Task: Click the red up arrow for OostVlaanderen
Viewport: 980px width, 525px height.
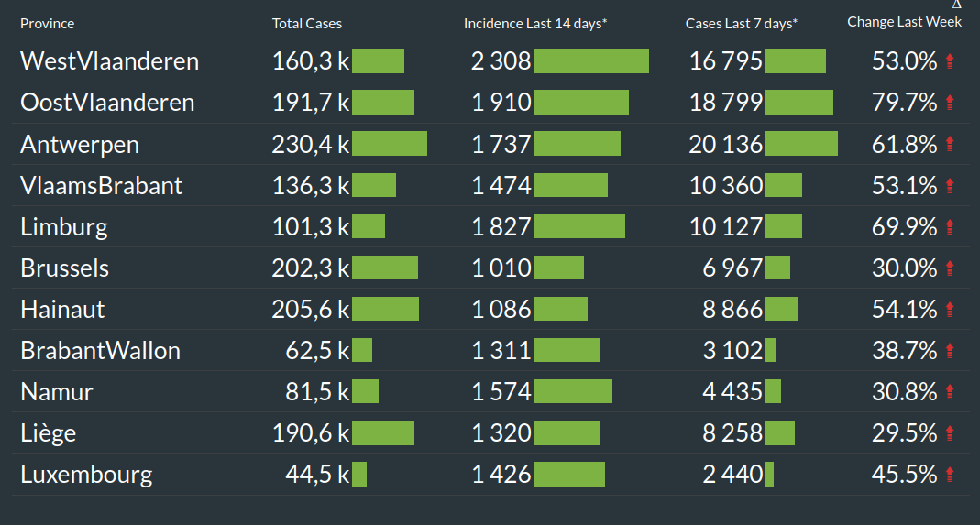Action: click(950, 103)
